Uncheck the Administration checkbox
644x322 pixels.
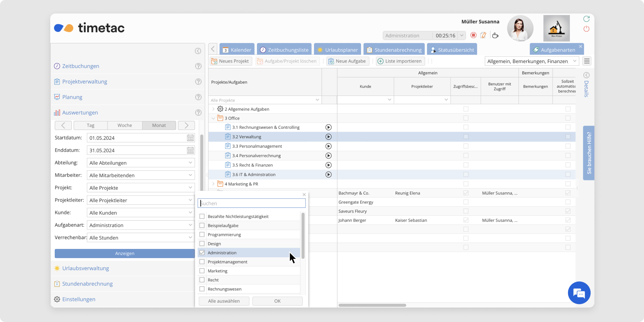click(x=202, y=253)
